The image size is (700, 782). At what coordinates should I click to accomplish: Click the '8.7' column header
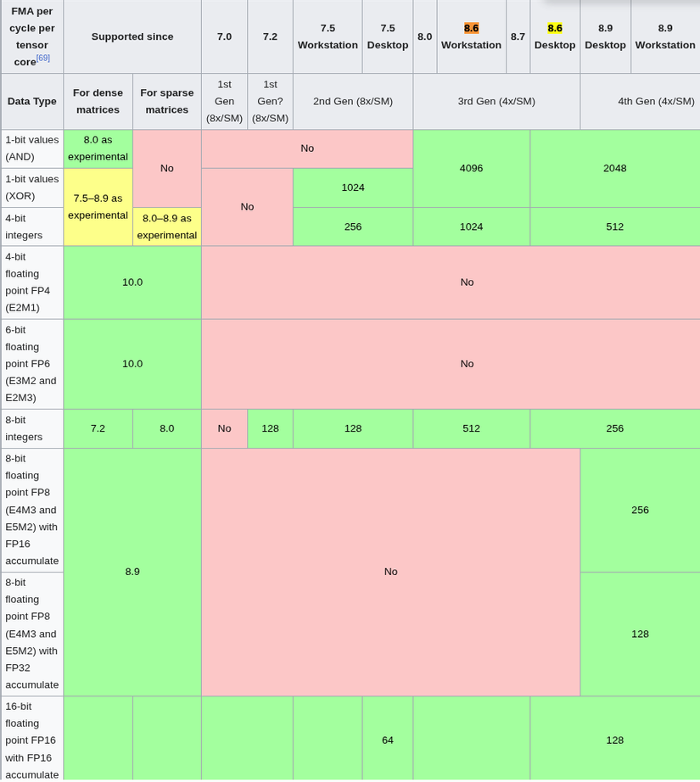pos(518,36)
